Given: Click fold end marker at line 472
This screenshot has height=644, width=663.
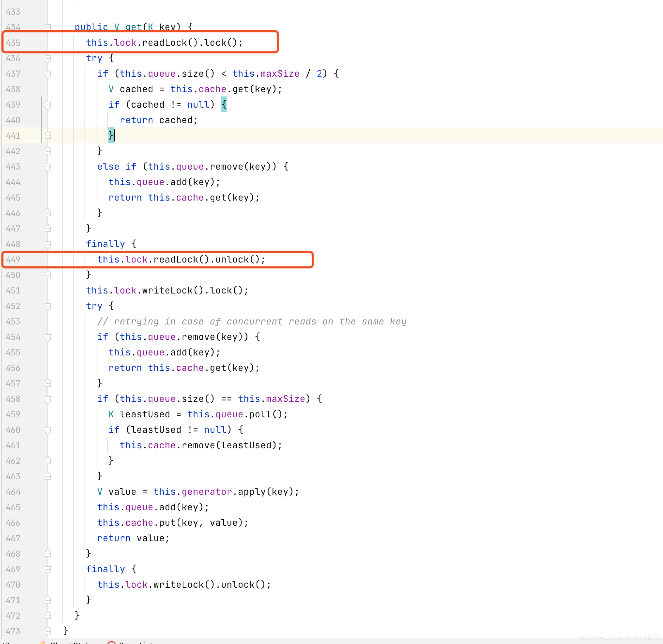Looking at the screenshot, I should (48, 616).
